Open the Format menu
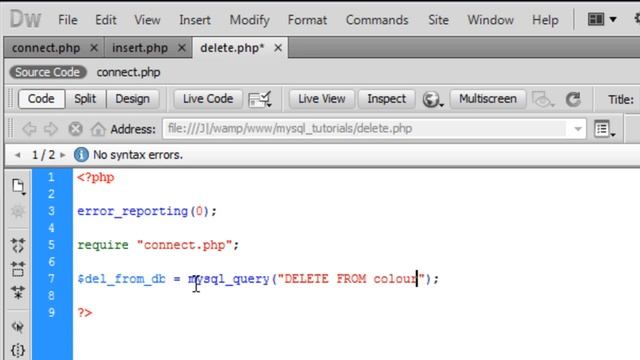 click(307, 20)
